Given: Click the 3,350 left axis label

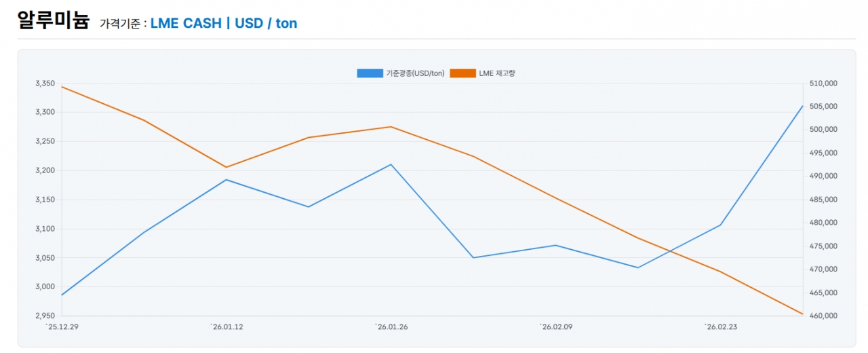Looking at the screenshot, I should coord(45,83).
